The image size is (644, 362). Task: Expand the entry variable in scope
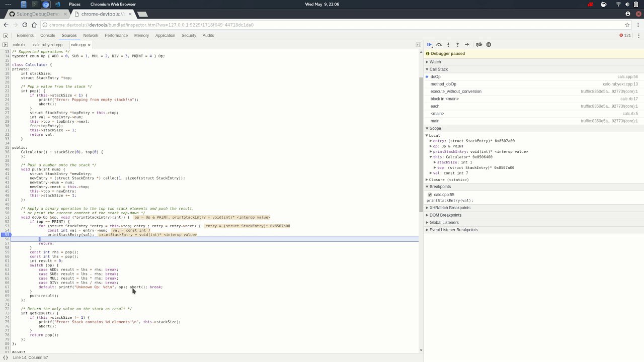(x=431, y=141)
